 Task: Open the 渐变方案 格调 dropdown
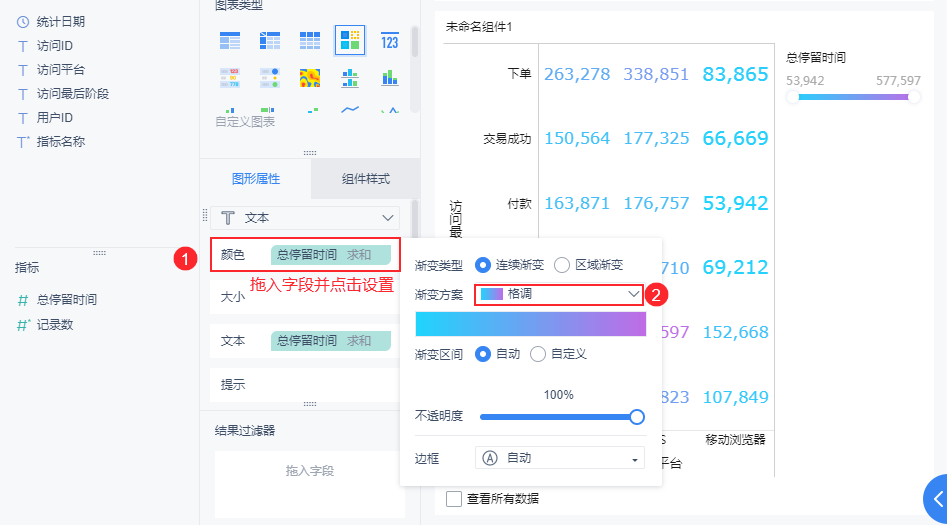(x=559, y=294)
